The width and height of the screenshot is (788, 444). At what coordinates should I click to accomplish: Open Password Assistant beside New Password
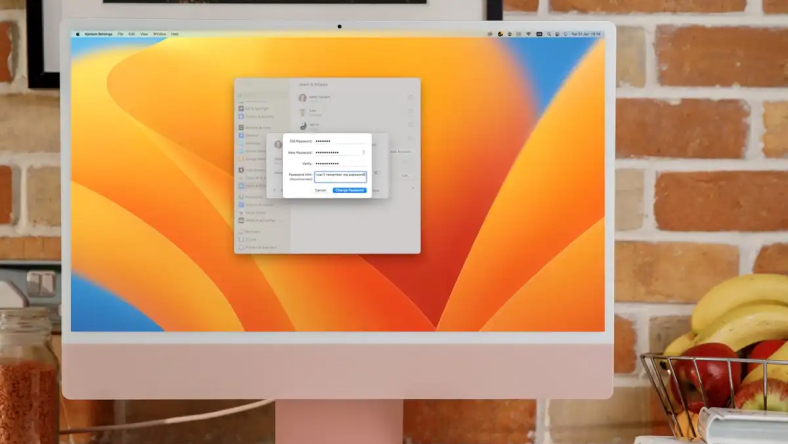(x=364, y=152)
